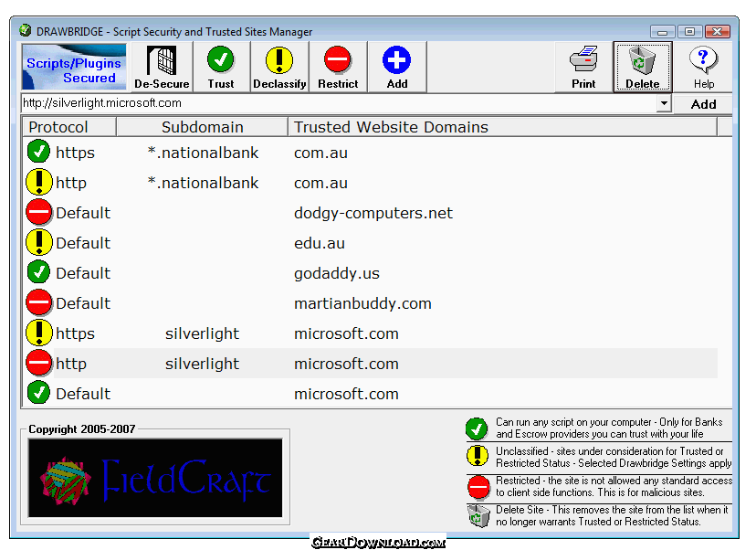The image size is (756, 550).
Task: Click the Delete recycle bin button
Action: click(643, 67)
